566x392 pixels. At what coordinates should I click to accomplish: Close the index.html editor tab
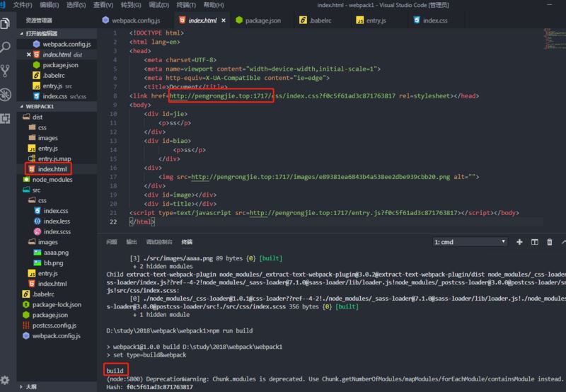[x=224, y=21]
